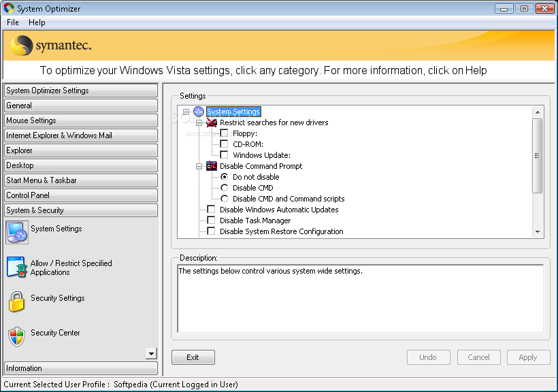Viewport: 558px width, 392px height.
Task: Open the System Settings computer icon
Action: [x=17, y=233]
